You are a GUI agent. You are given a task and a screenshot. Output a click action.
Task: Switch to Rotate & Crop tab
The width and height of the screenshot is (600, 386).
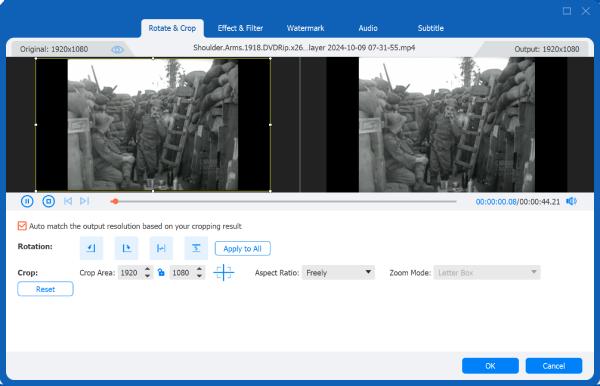click(172, 28)
